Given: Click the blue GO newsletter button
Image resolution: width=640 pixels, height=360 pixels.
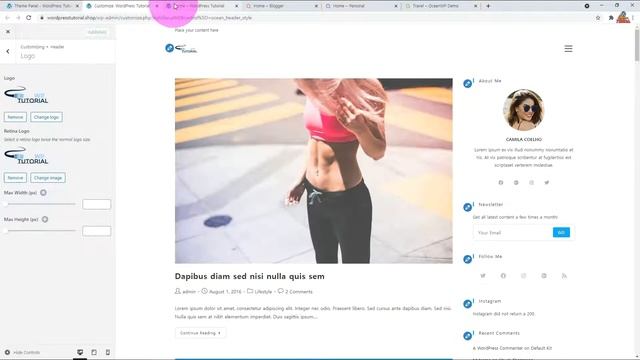Looking at the screenshot, I should tap(561, 232).
